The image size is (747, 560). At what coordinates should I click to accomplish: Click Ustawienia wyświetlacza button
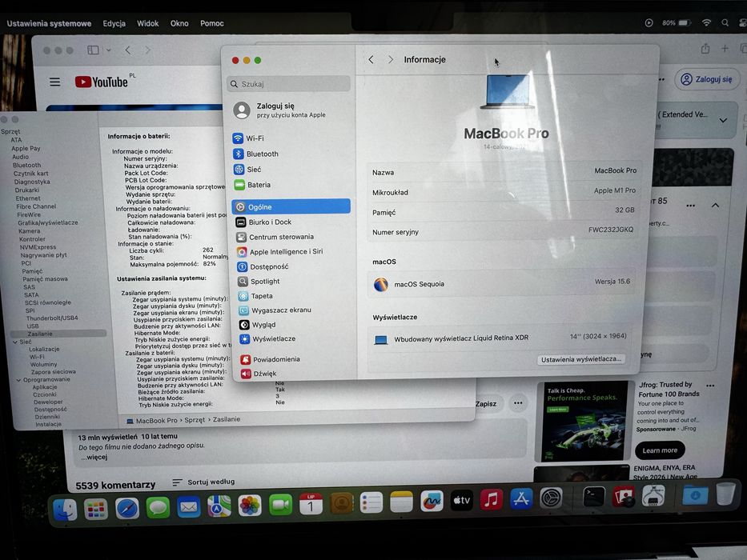pos(581,359)
